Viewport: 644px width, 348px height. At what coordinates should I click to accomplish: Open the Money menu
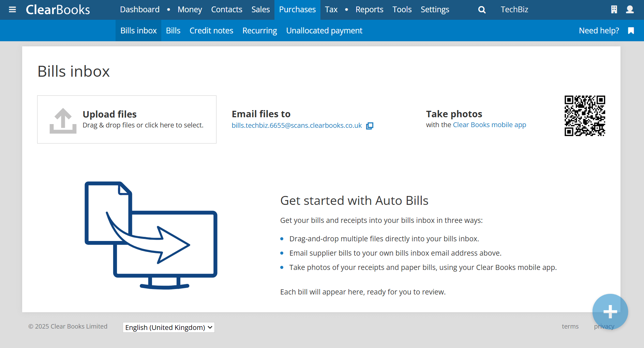point(190,10)
